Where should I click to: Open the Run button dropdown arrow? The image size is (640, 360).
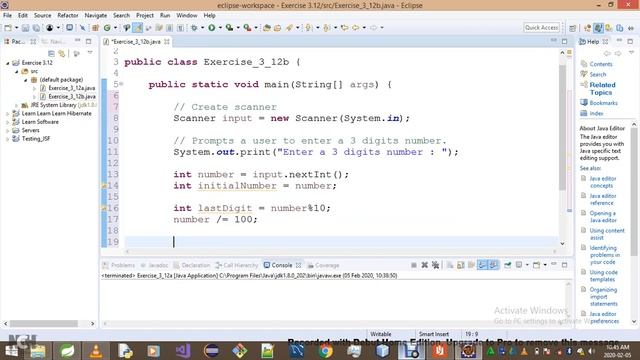[x=220, y=27]
